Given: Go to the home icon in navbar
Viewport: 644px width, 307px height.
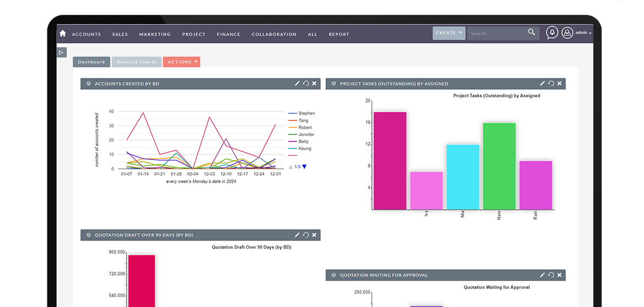Looking at the screenshot, I should [62, 34].
